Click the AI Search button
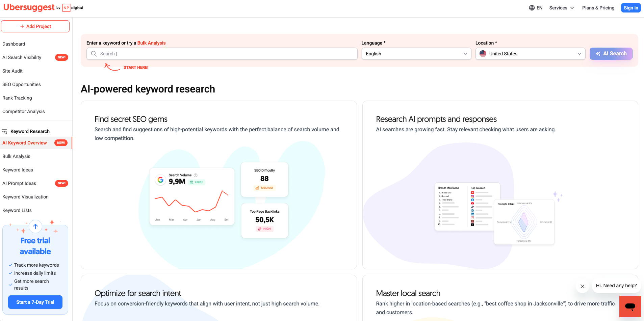The image size is (644, 321). [611, 54]
